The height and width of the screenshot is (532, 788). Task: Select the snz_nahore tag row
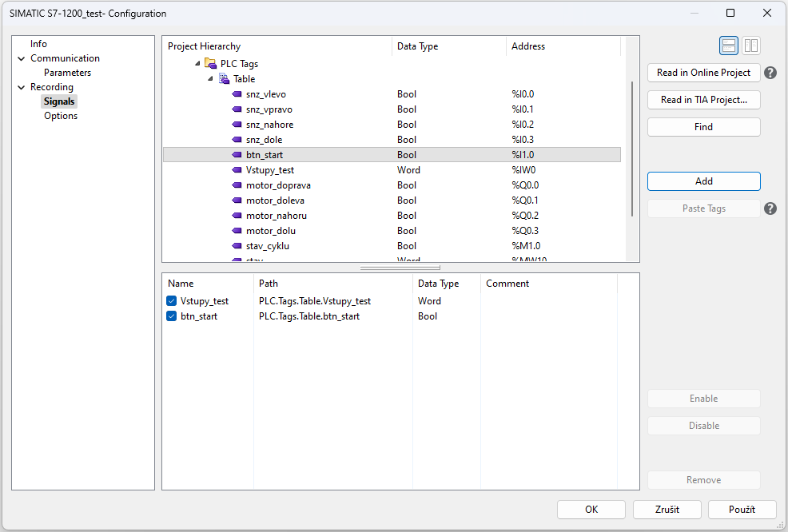coord(392,124)
